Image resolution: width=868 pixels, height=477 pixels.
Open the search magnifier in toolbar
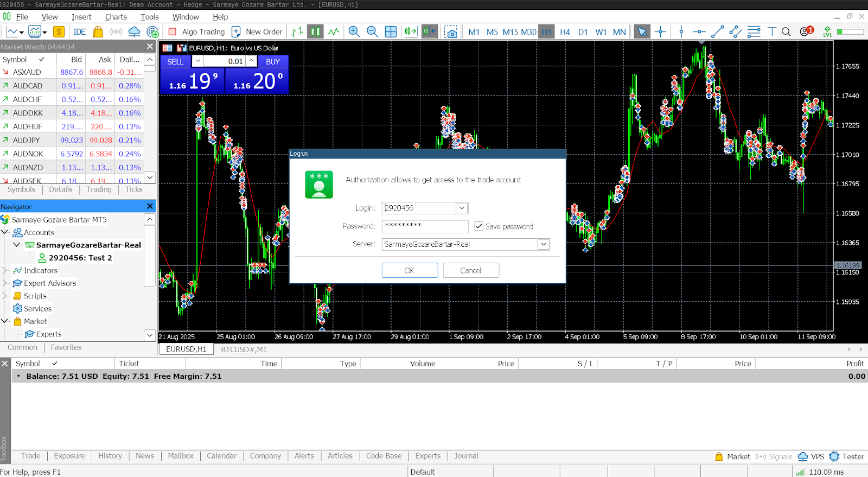click(x=786, y=31)
